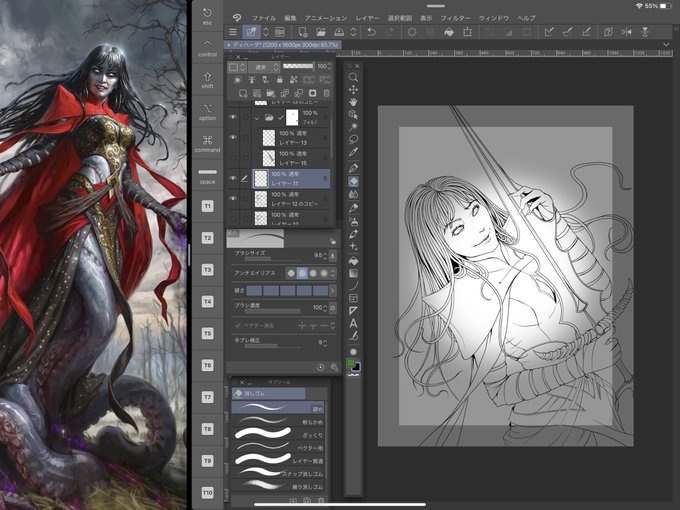
Task: Click the Scale/rotate transform icon
Action: (468, 32)
